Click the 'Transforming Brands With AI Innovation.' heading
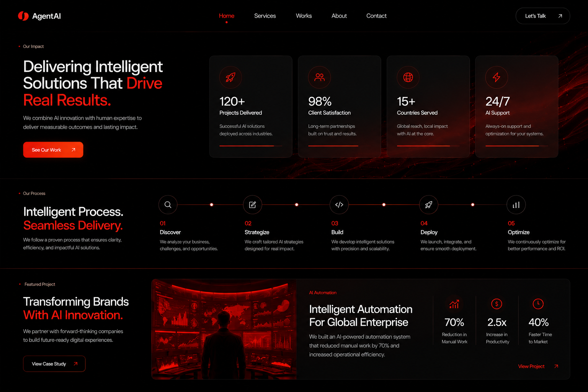The width and height of the screenshot is (588, 392). 76,308
